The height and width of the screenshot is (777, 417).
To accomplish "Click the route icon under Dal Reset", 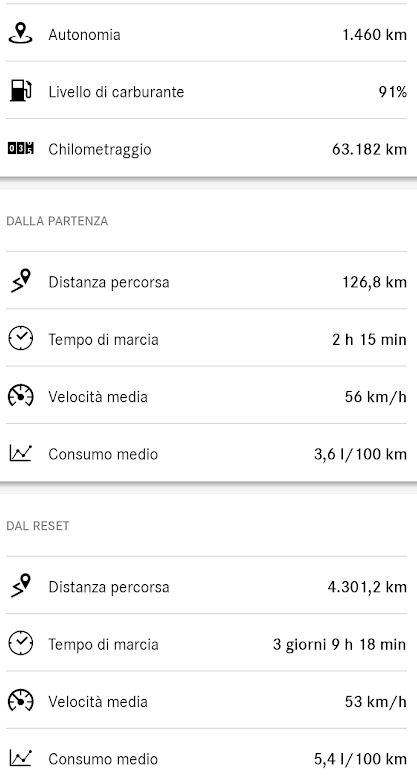I will (20, 585).
